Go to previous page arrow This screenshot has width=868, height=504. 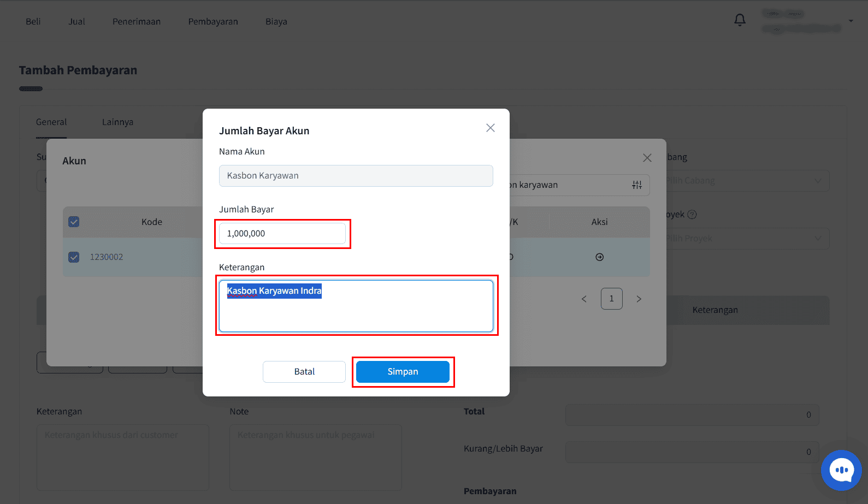click(584, 299)
